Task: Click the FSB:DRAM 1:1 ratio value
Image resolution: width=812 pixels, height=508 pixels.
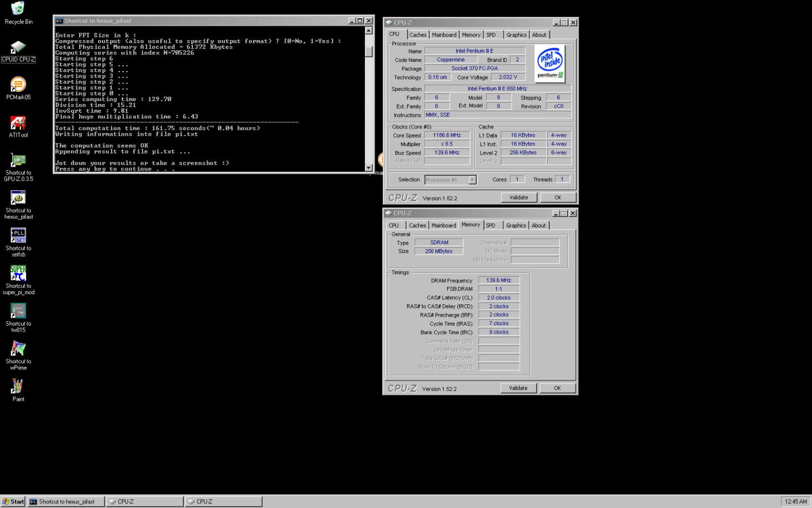Action: click(x=499, y=289)
